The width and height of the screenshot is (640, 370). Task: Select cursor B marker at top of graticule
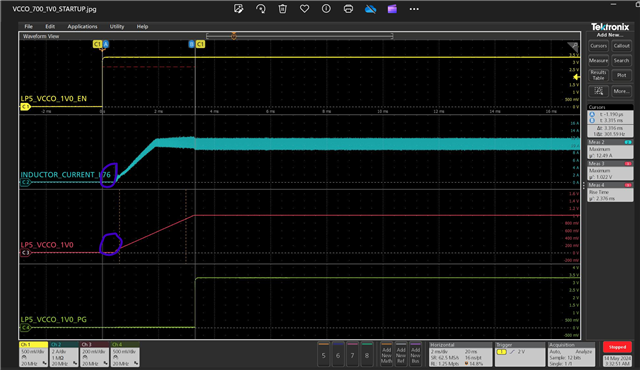191,44
